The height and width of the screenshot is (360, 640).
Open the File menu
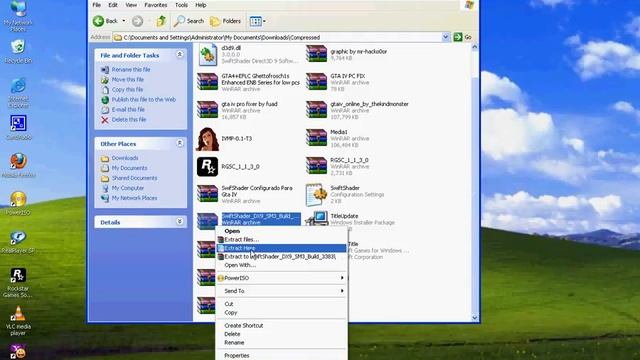[97, 5]
